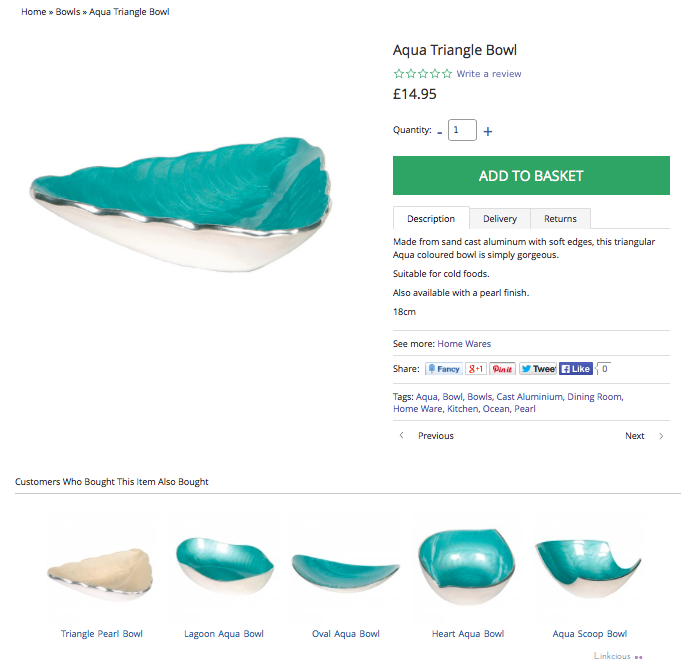This screenshot has width=699, height=672.
Task: Click the star rating icons
Action: coord(423,74)
